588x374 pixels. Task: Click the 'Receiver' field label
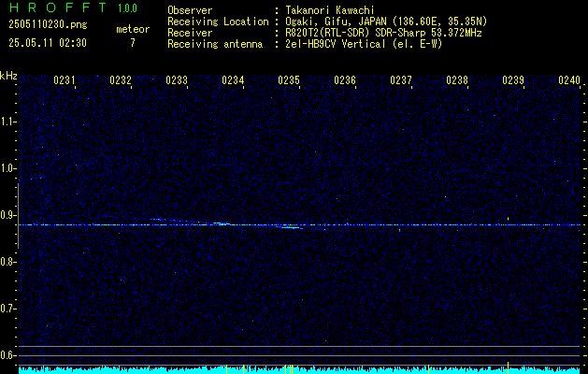[x=190, y=33]
